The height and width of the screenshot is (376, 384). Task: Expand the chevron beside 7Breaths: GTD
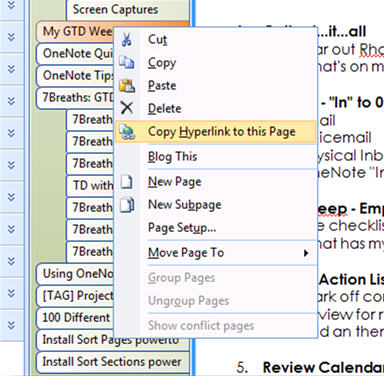pos(11,101)
